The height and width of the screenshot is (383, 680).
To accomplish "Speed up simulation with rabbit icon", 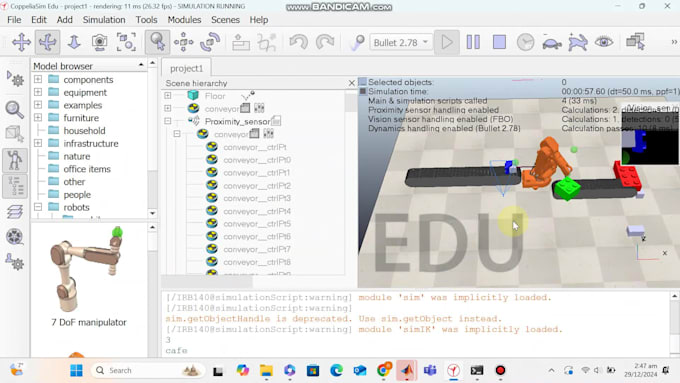I will coord(578,43).
